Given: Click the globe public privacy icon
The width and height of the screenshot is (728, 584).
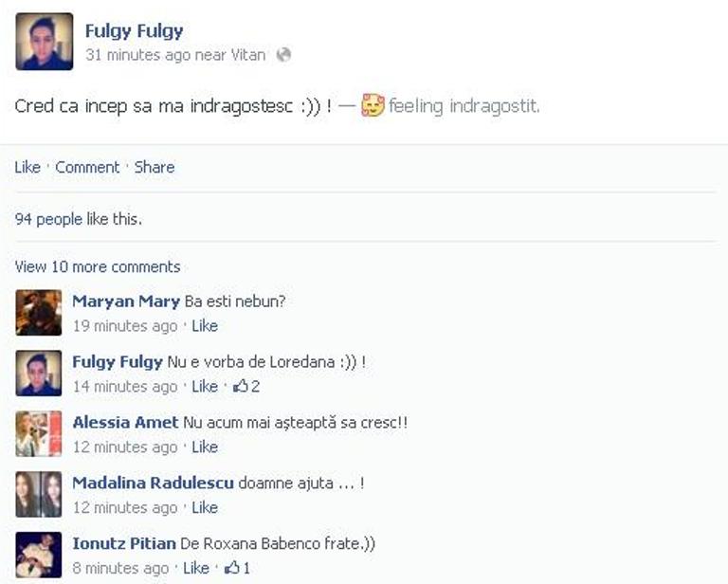Looking at the screenshot, I should click(283, 55).
